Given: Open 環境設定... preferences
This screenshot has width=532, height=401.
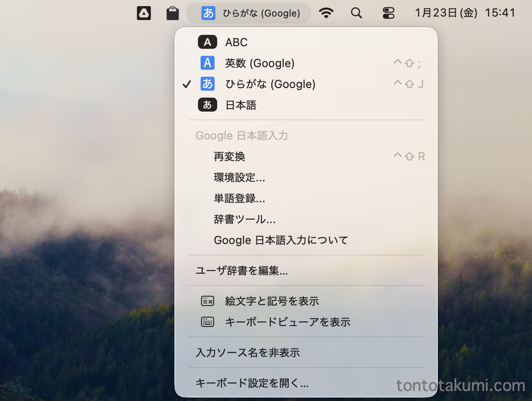Looking at the screenshot, I should click(x=239, y=177).
